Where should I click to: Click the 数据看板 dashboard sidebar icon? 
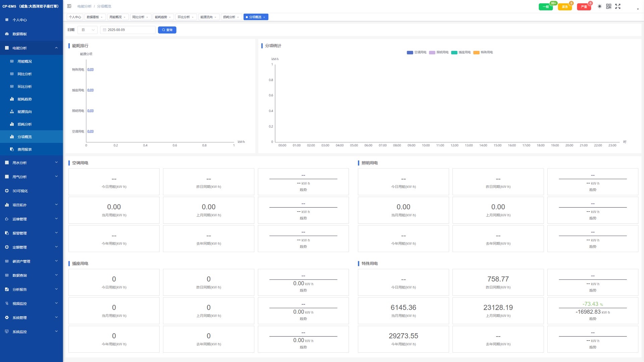(7, 34)
